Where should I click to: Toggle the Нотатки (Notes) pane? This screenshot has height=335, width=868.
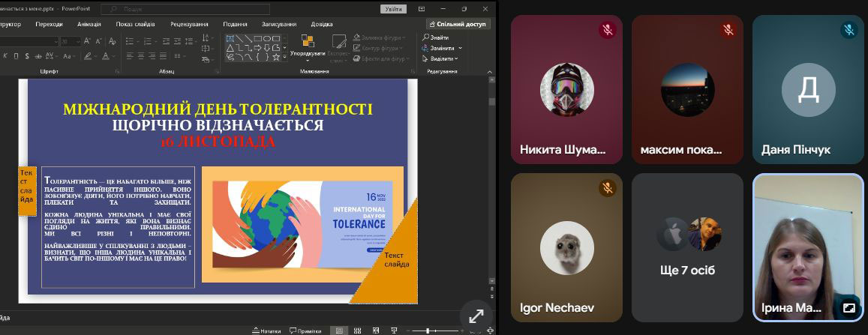(x=266, y=331)
